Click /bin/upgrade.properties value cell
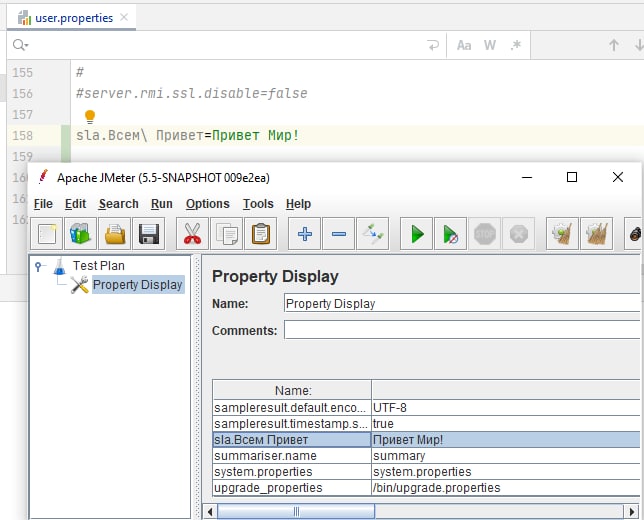The height and width of the screenshot is (520, 644). pos(505,488)
